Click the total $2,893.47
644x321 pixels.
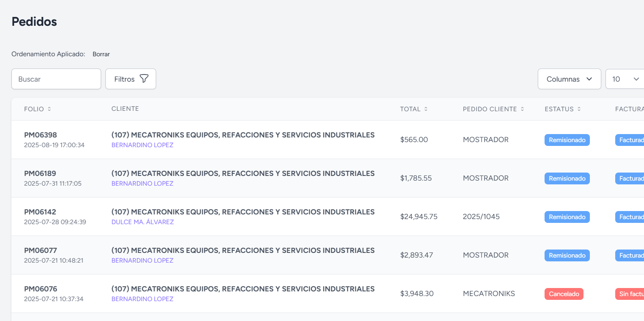pyautogui.click(x=417, y=255)
